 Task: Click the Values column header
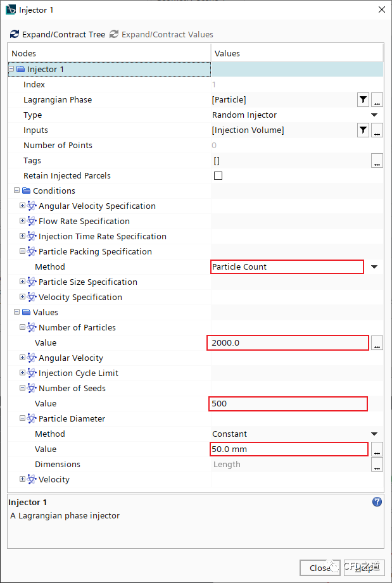click(x=297, y=54)
